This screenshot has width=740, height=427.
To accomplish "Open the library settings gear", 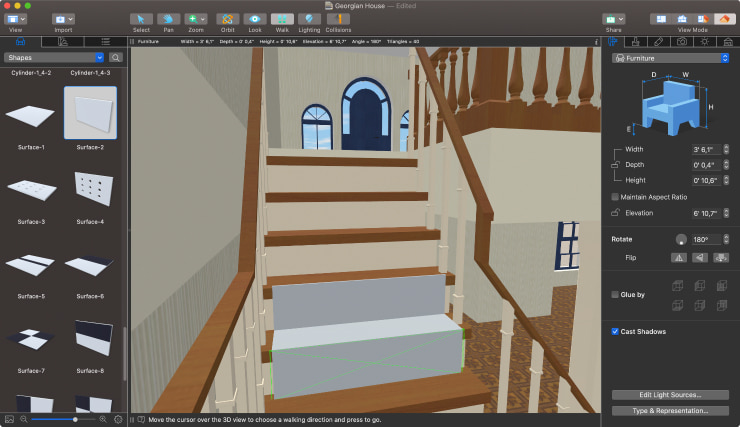I will (118, 419).
